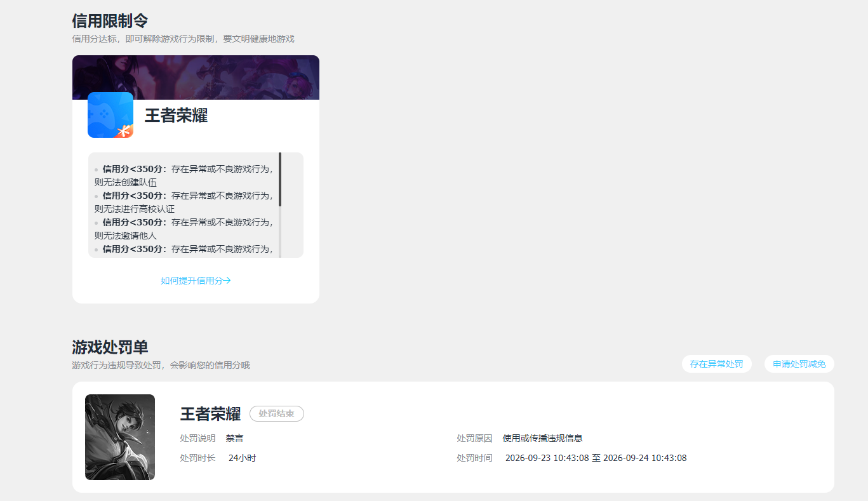Click the penalty time range 2026-09-23 10:43:08

pyautogui.click(x=596, y=458)
